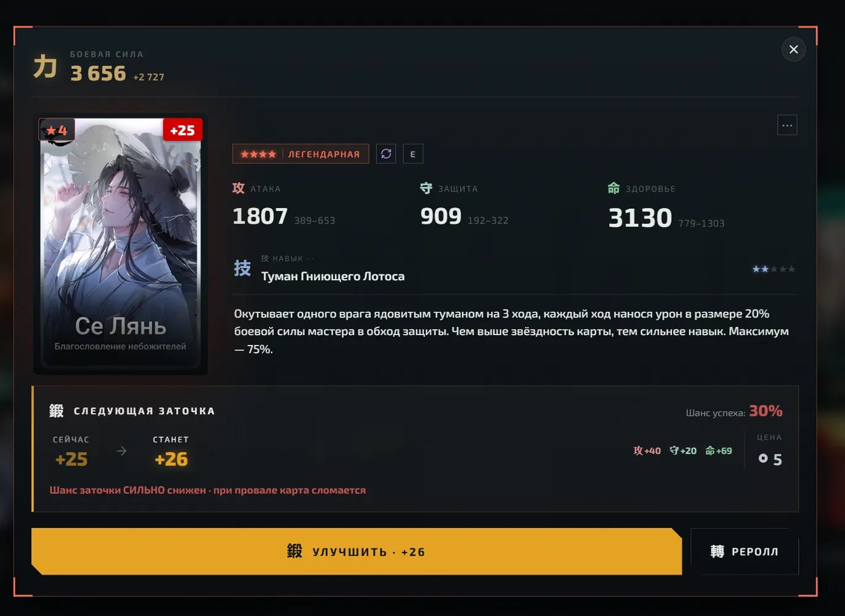Click the battle power value 3 656
This screenshot has width=845, height=616.
98,73
